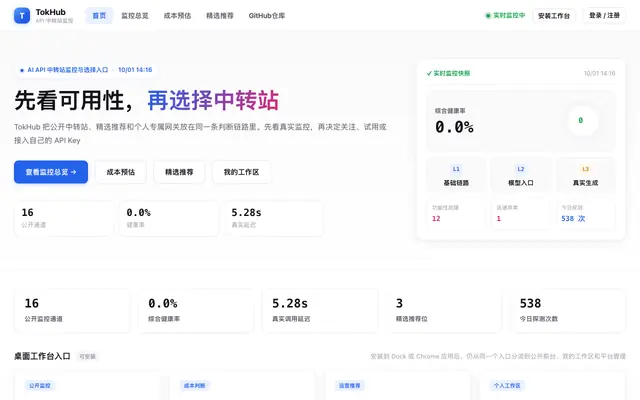Screen dimensions: 640x400
Task: Open the 首页 tab in navigation bar
Action: click(x=99, y=16)
